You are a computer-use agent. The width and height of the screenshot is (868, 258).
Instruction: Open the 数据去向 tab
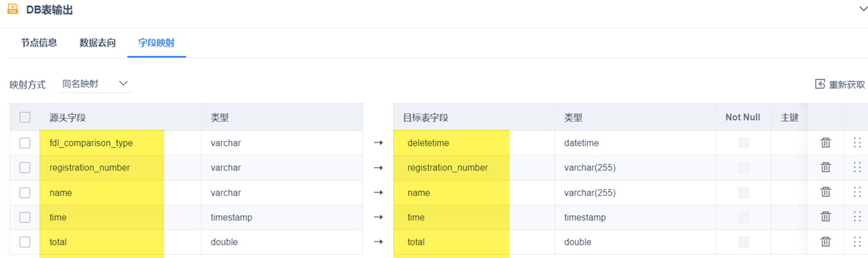[x=97, y=43]
